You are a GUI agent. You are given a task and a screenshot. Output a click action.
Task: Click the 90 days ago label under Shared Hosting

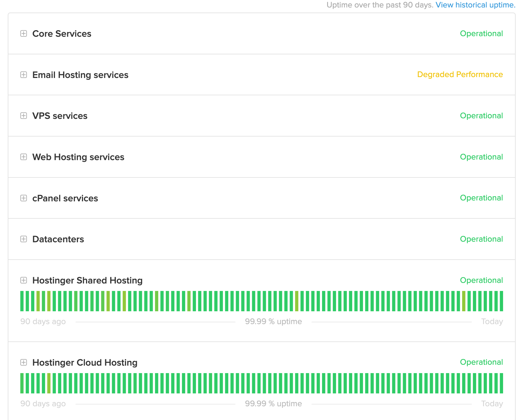43,321
